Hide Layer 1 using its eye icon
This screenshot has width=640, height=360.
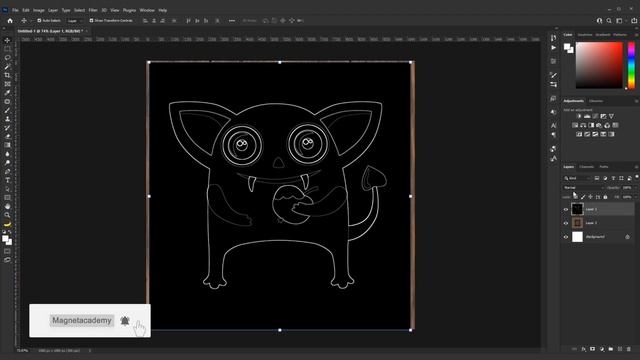(566, 209)
